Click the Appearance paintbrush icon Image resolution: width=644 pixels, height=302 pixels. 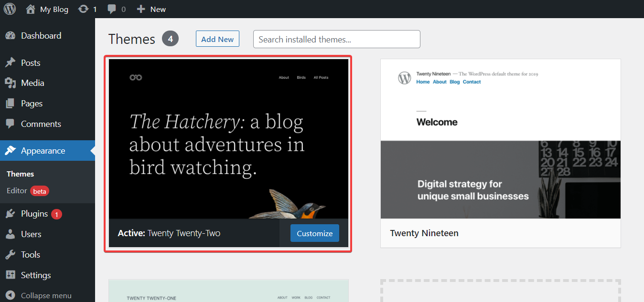click(x=10, y=151)
